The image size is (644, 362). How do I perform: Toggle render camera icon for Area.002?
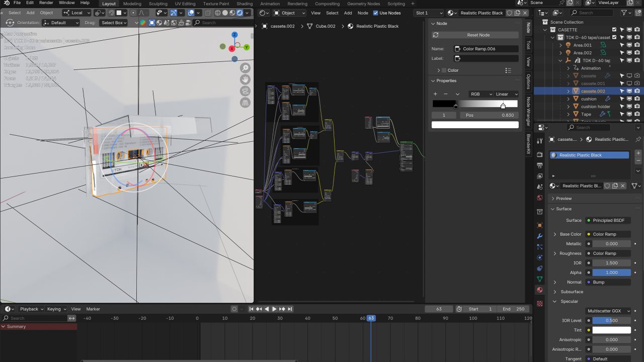tap(637, 53)
